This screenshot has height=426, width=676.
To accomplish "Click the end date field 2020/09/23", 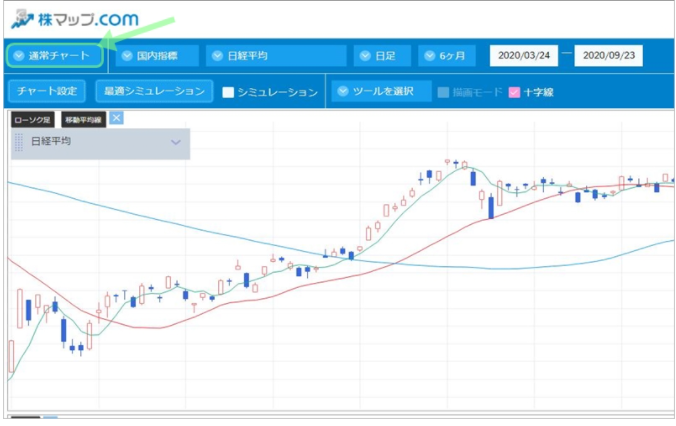I will 608,56.
